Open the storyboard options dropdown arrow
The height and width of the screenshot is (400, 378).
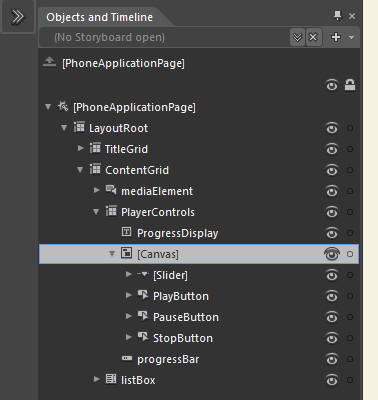point(351,37)
